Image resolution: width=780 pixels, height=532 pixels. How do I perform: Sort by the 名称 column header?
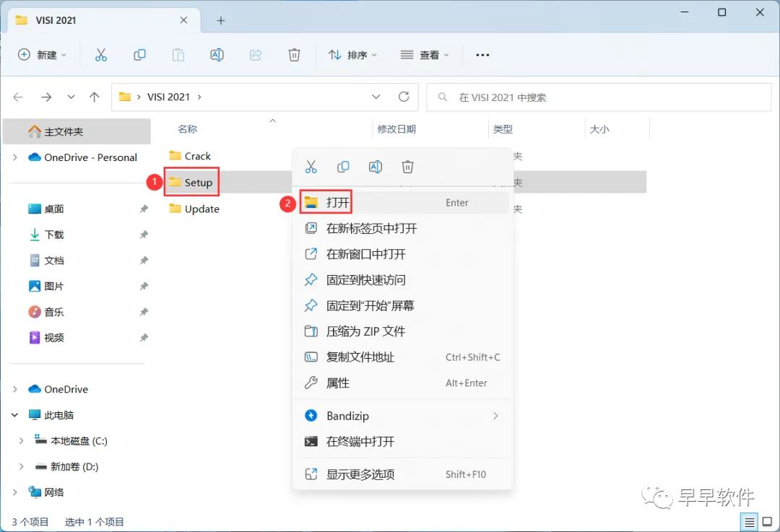pos(188,129)
